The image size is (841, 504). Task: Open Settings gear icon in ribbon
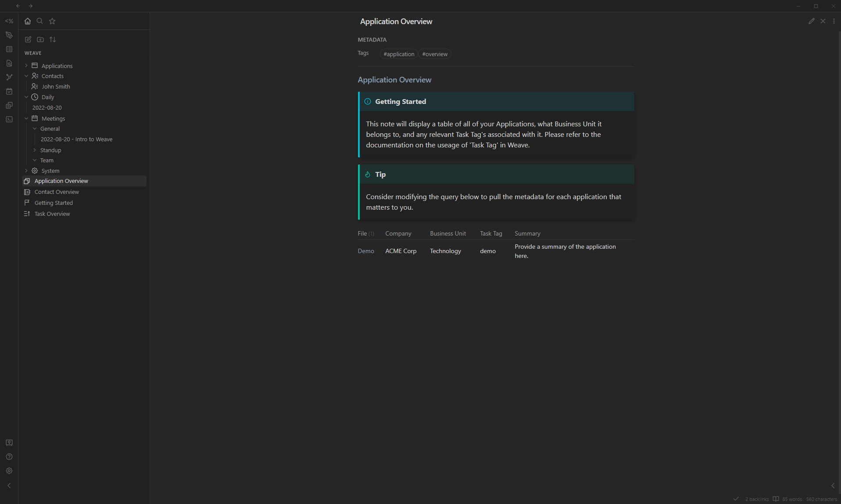coord(9,471)
